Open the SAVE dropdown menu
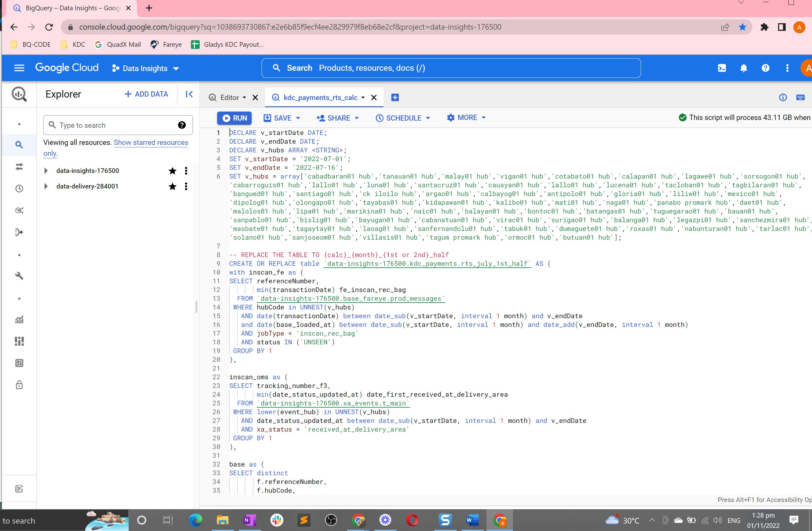The width and height of the screenshot is (812, 531). pyautogui.click(x=298, y=118)
